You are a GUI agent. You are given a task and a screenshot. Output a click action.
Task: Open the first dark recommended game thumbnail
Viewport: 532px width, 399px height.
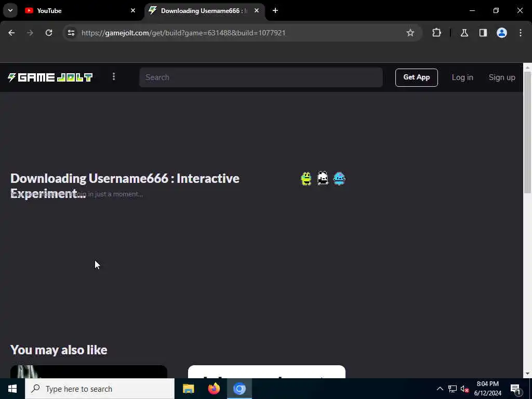pos(88,372)
